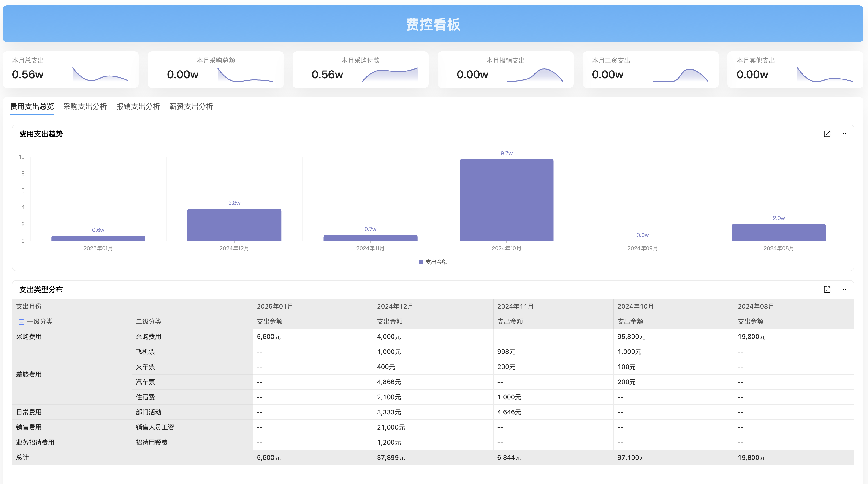Click the 2024年10月 table column header
868x484 pixels.
(x=674, y=306)
